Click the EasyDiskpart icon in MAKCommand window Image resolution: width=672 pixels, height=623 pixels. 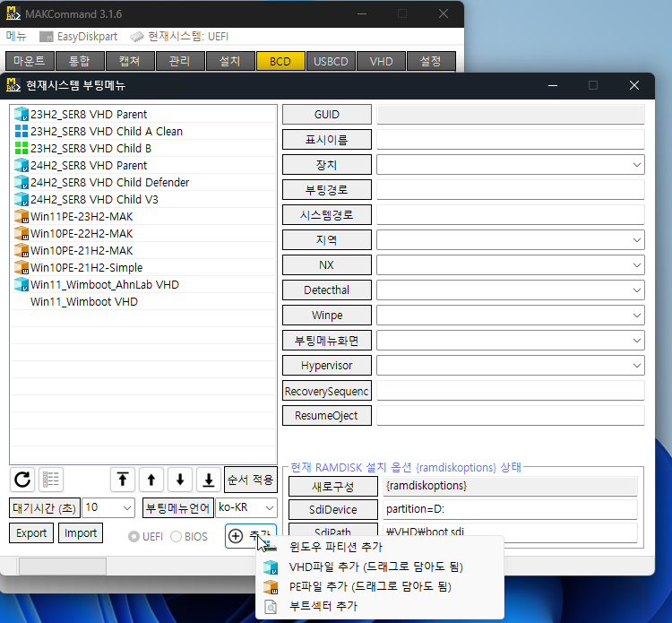47,37
